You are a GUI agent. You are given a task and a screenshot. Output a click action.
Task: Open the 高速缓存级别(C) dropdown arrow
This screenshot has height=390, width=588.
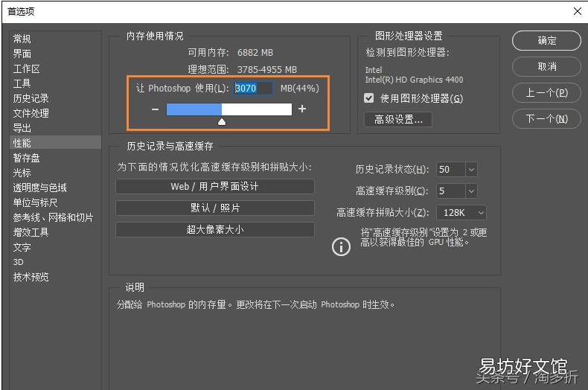coord(471,191)
